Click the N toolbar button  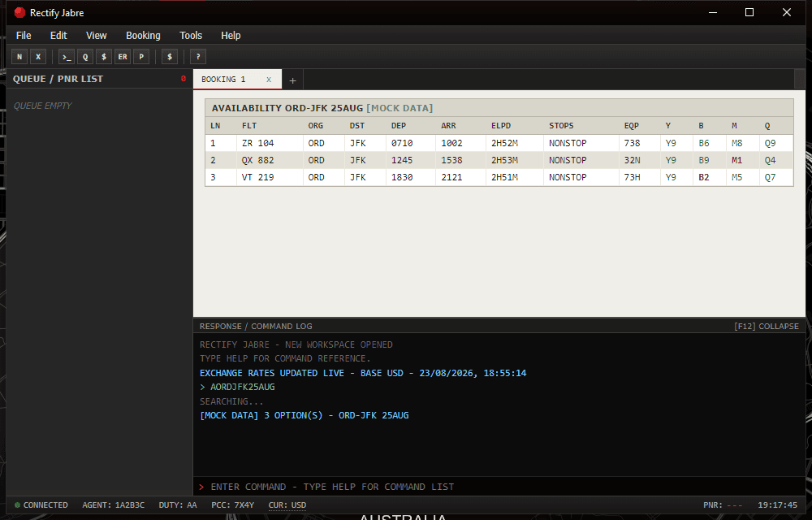pos(19,57)
